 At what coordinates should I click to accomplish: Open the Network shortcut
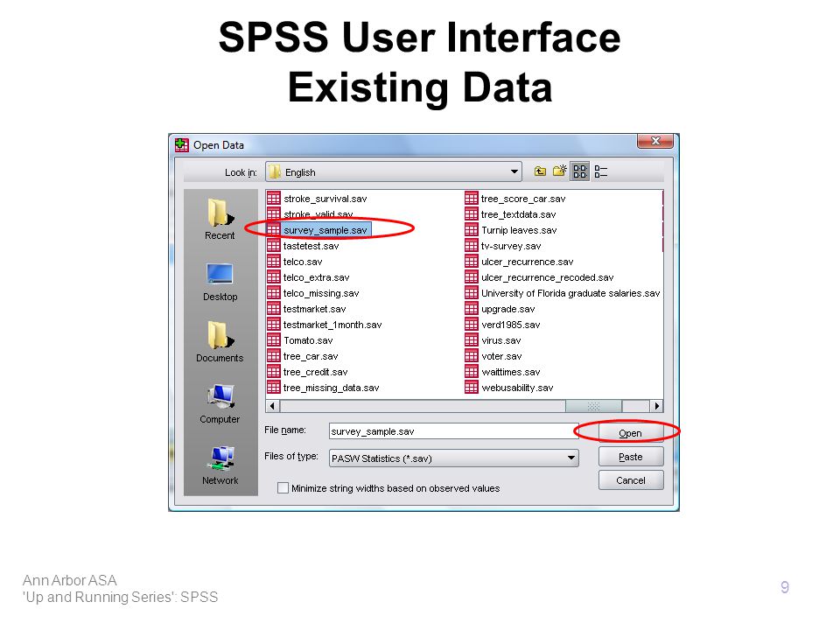220,465
